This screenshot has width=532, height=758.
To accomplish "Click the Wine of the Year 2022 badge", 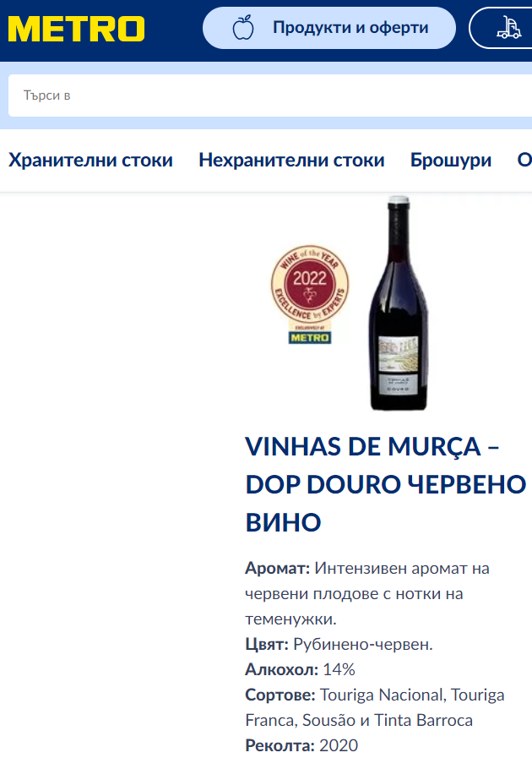I will click(x=310, y=284).
